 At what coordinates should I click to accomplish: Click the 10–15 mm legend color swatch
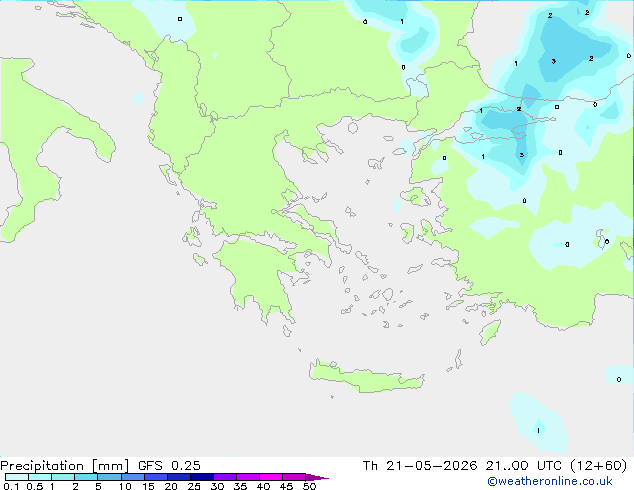click(132, 477)
